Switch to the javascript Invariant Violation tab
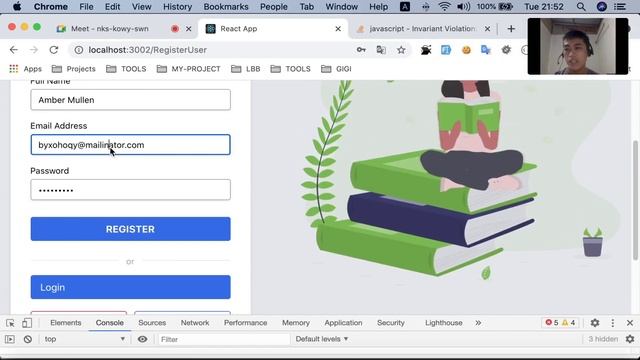The image size is (640, 360). 422,29
